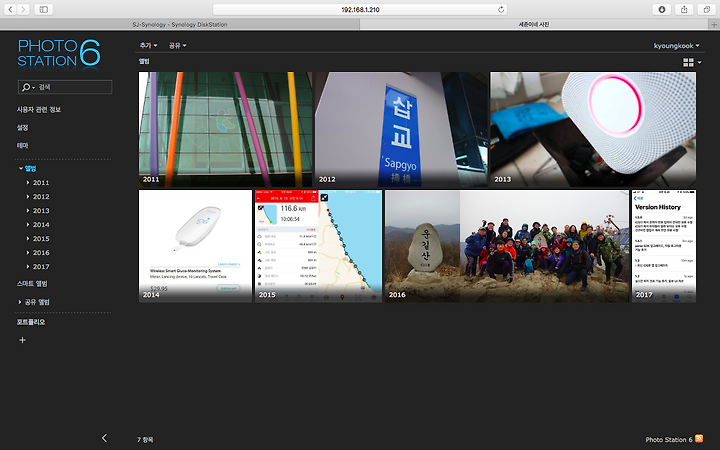Image resolution: width=720 pixels, height=450 pixels.
Task: Open the 공유 dropdown menu
Action: click(177, 45)
